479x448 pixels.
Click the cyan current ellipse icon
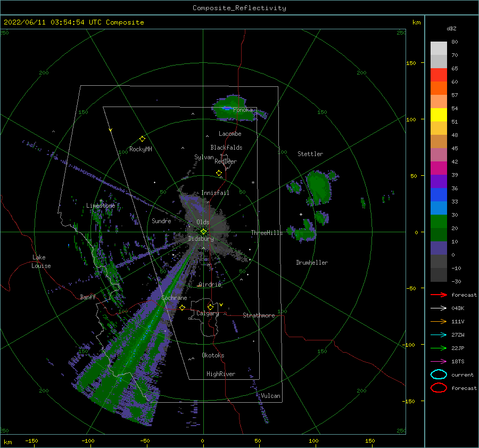tap(439, 374)
